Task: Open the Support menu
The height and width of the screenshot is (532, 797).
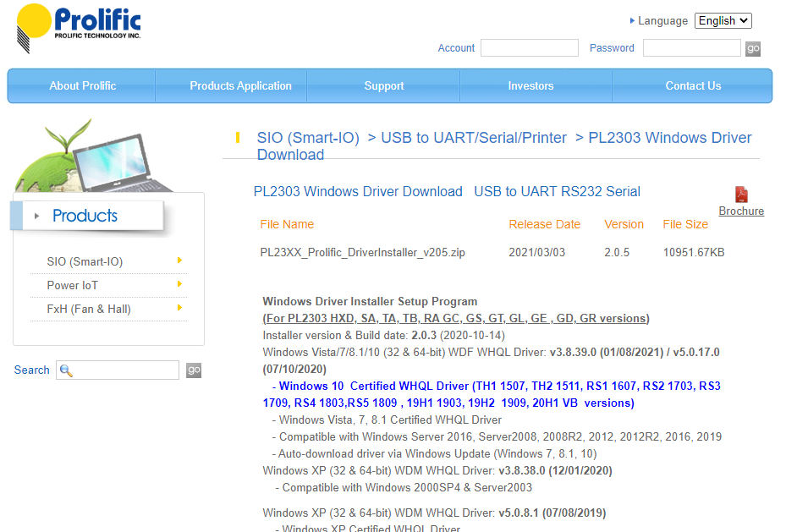Action: (384, 86)
